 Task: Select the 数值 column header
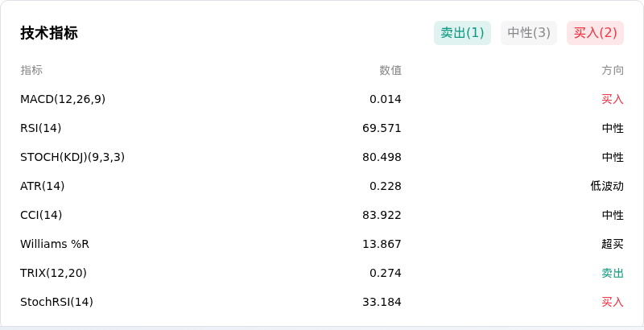390,70
